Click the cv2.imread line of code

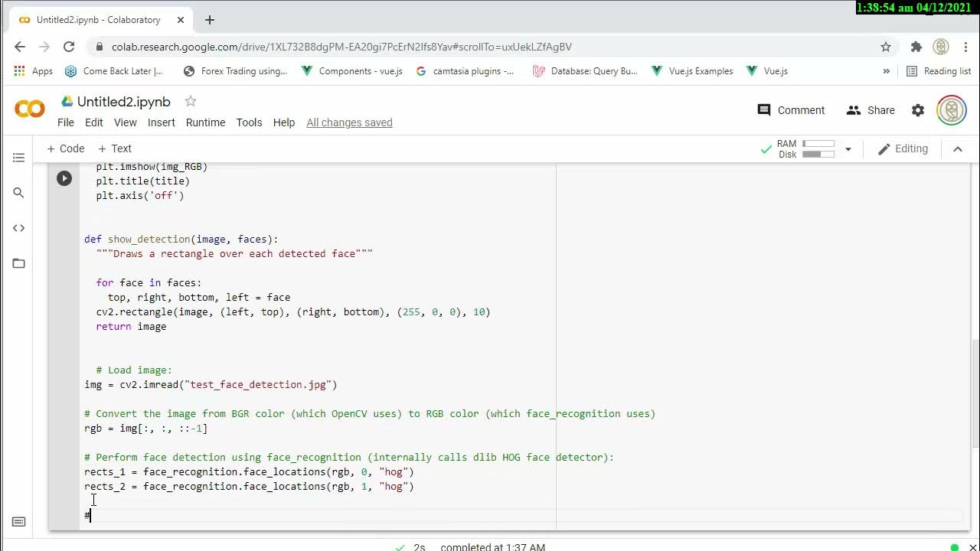[211, 384]
